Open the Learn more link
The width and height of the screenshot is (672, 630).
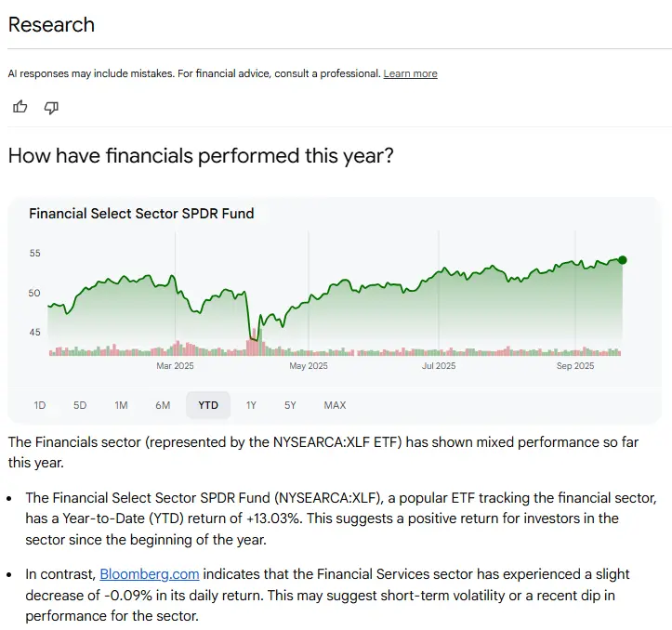pos(410,73)
